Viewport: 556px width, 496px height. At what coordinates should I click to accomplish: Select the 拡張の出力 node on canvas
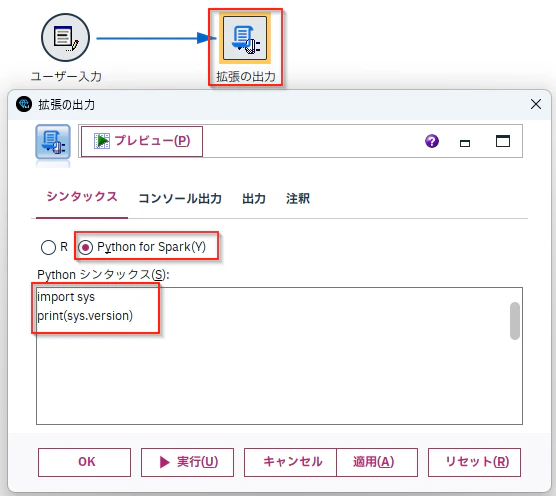pyautogui.click(x=245, y=38)
